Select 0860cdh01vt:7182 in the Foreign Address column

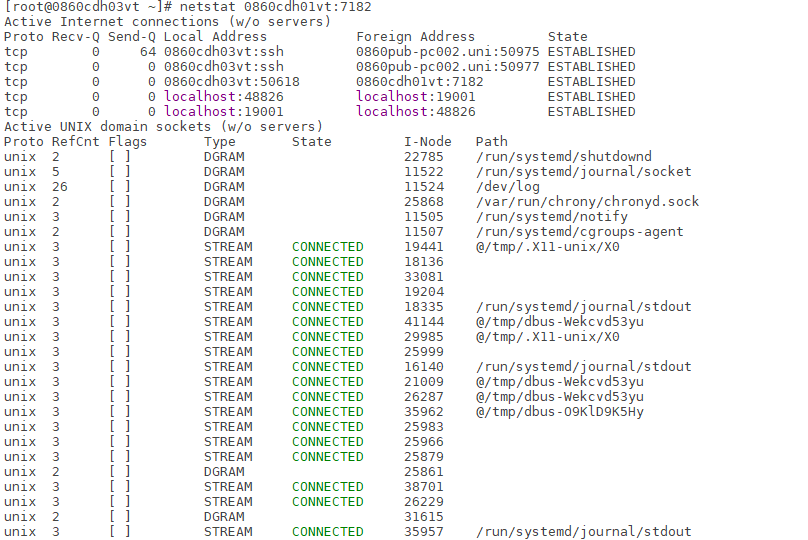[419, 82]
